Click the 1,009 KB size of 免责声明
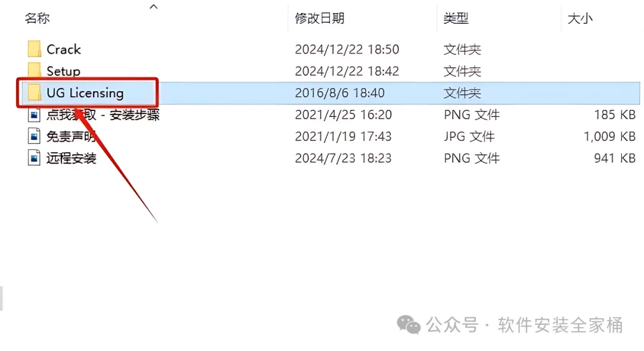 click(x=609, y=136)
